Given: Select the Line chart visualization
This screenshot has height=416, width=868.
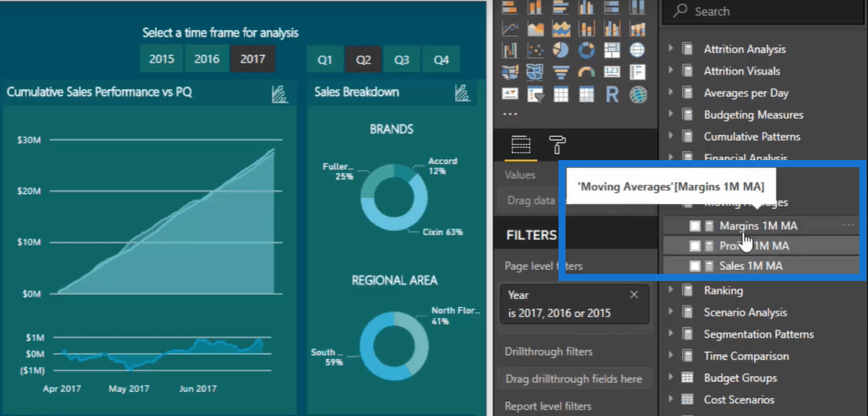Looking at the screenshot, I should 510,28.
